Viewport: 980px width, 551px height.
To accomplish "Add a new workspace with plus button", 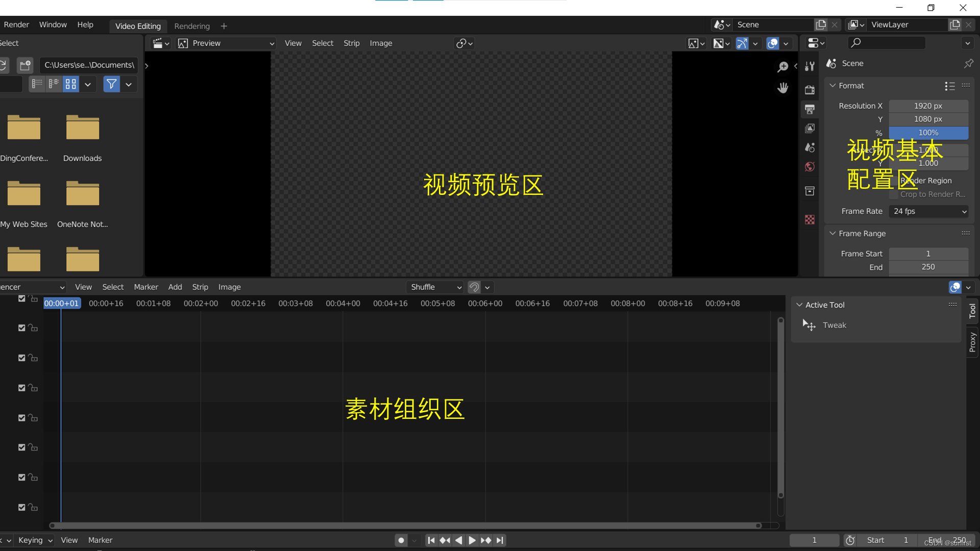I will tap(224, 26).
